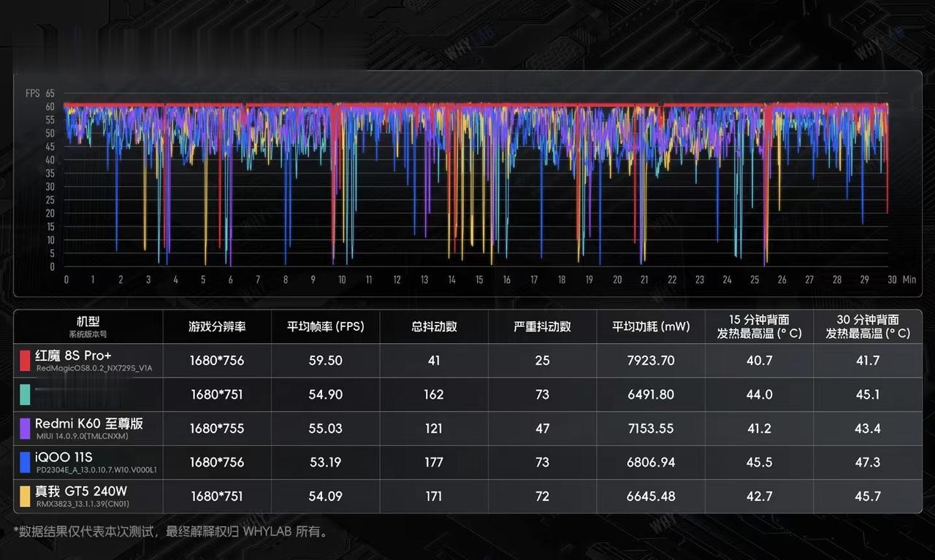Image resolution: width=935 pixels, height=560 pixels.
Task: Click the 7153.55 power value
Action: tap(651, 429)
